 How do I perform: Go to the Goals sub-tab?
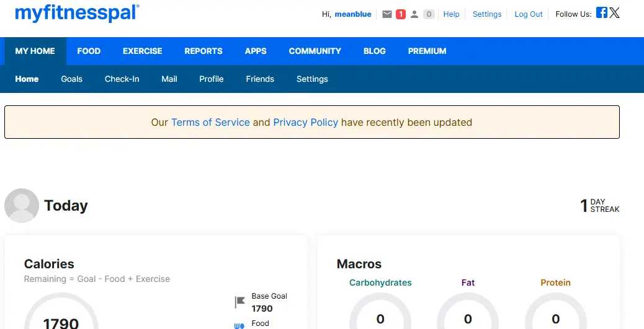tap(72, 79)
